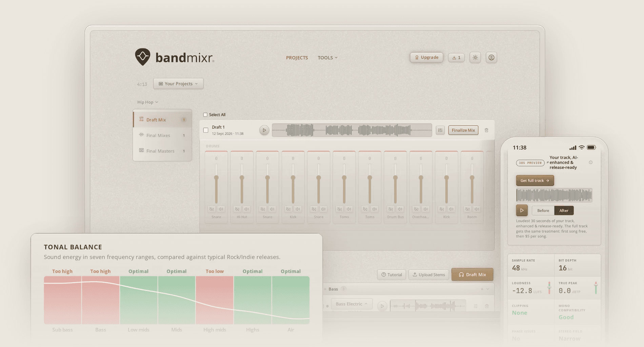Click the mono compatibility value Good
The height and width of the screenshot is (347, 644).
[x=566, y=317]
